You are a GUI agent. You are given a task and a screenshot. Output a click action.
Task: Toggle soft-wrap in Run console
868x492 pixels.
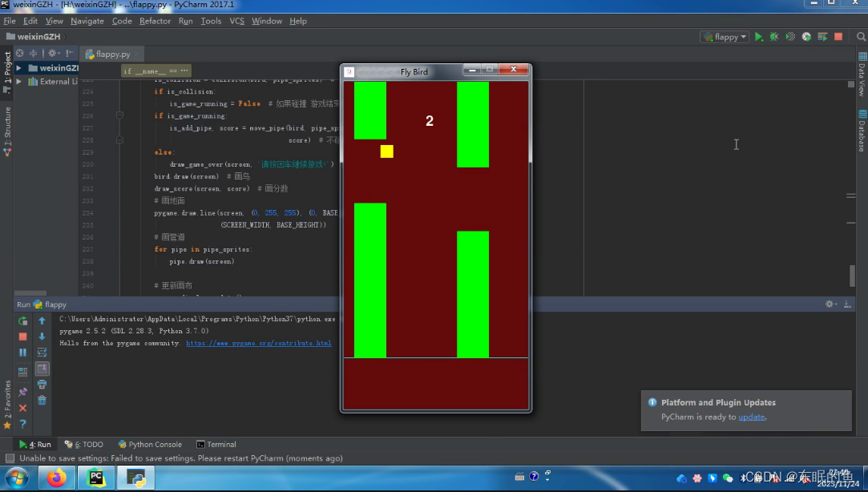[42, 353]
